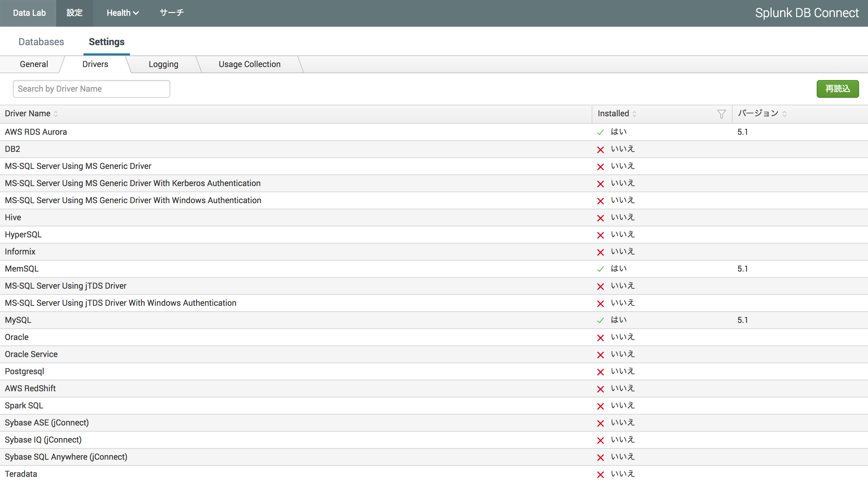
Task: Click the filter funnel icon in Installed column
Action: pos(721,114)
